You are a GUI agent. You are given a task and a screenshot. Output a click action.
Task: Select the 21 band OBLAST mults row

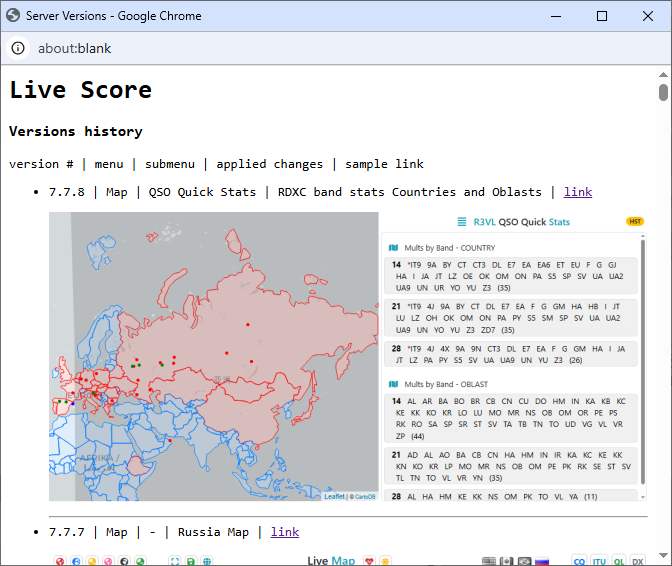point(510,467)
